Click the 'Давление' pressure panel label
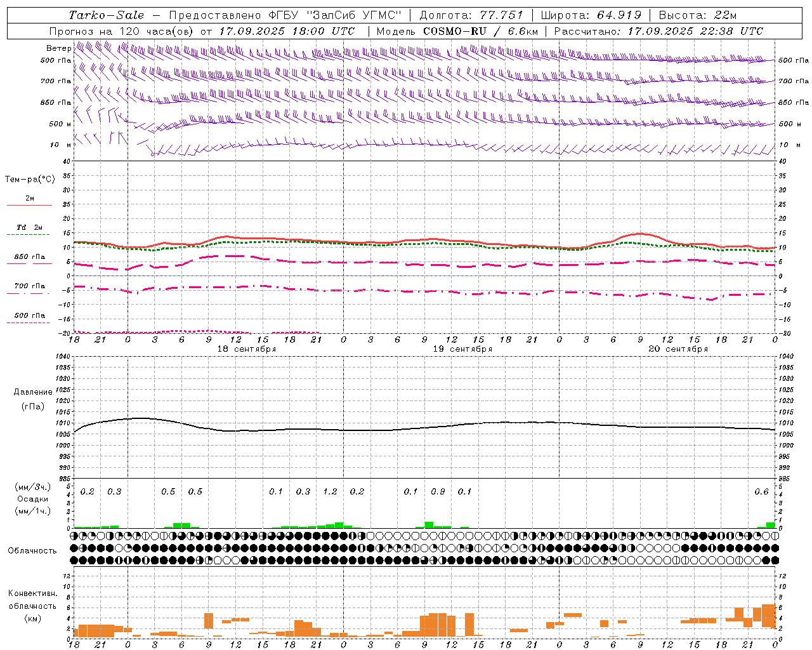The width and height of the screenshot is (812, 650). (33, 392)
